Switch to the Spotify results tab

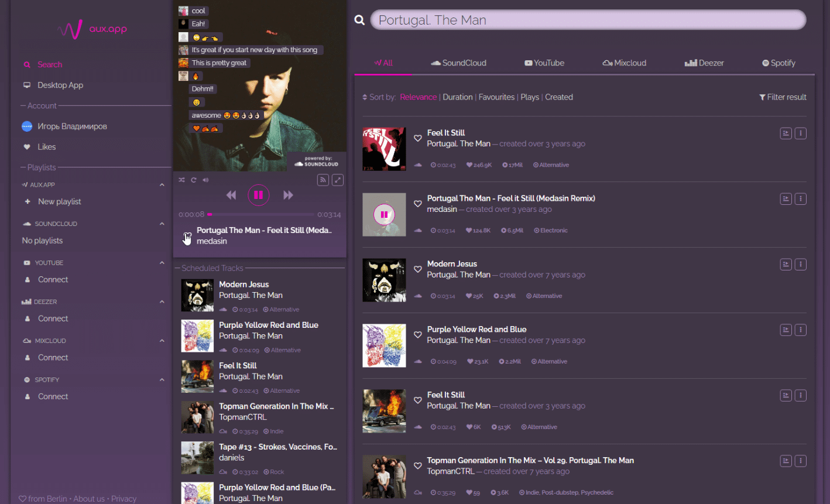click(x=778, y=63)
